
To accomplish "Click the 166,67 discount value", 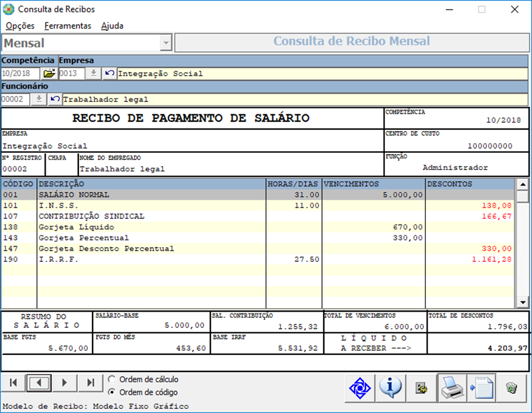I will (x=497, y=216).
